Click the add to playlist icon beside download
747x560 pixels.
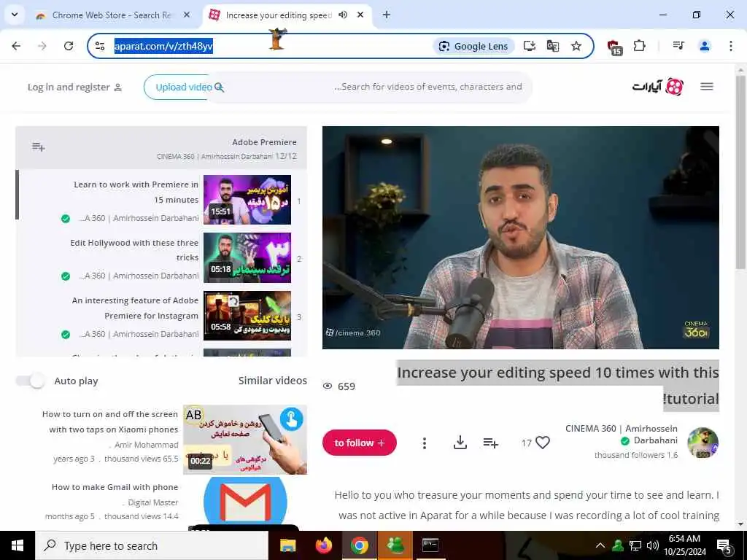coord(491,443)
